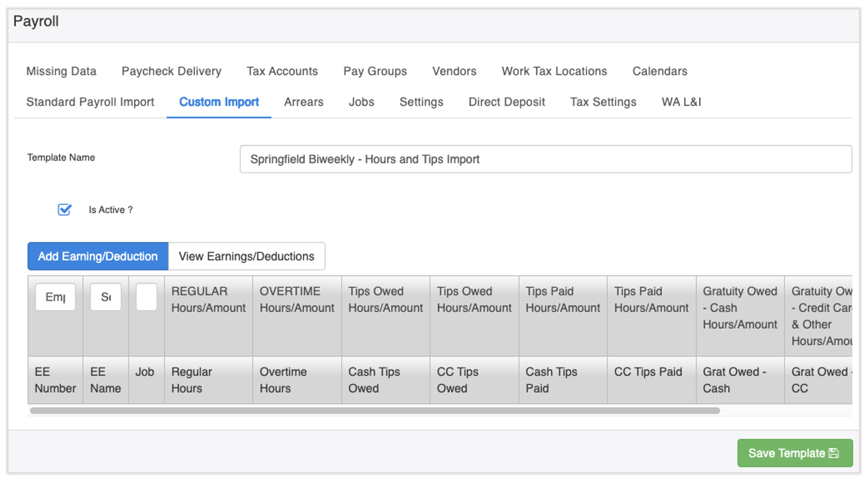Viewport: 868px width, 480px height.
Task: Open the WA L&I tab
Action: point(681,102)
